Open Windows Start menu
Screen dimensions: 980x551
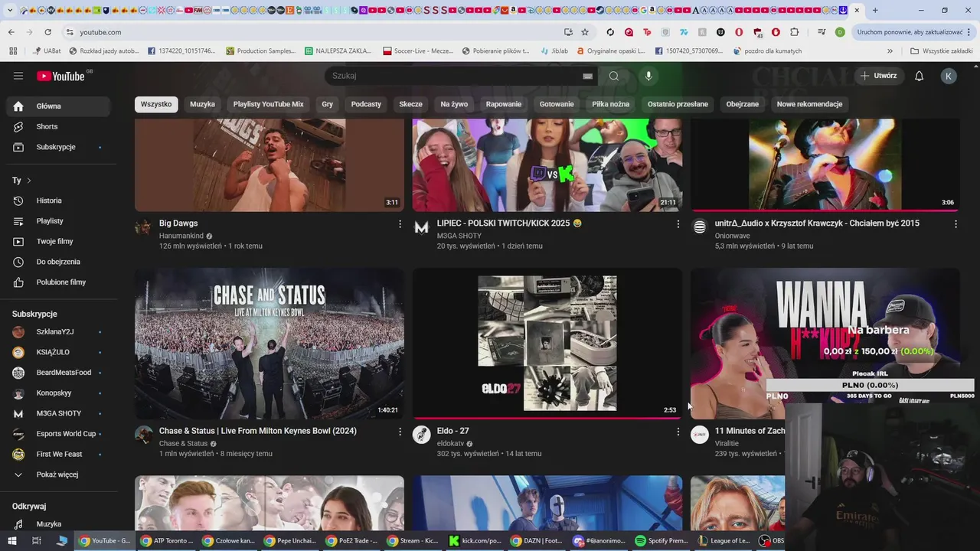(x=12, y=541)
